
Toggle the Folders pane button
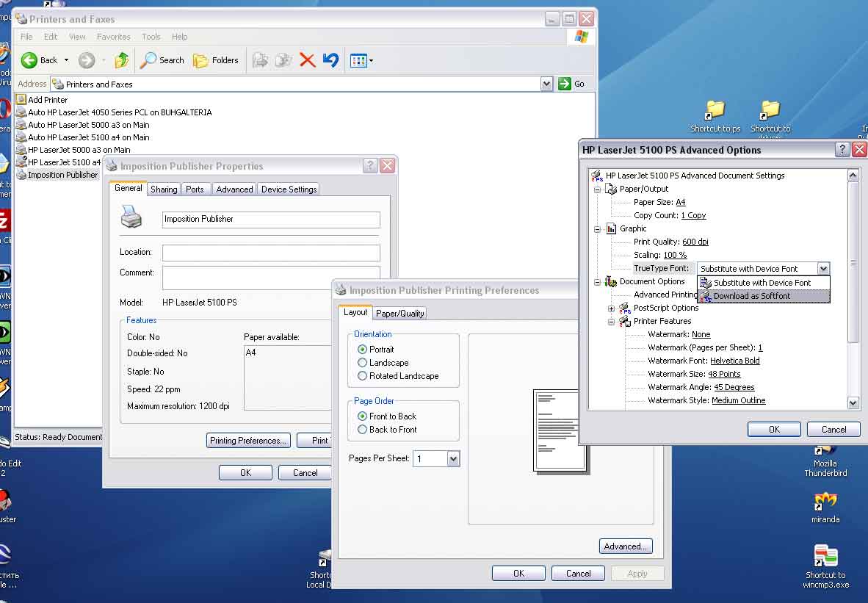click(216, 59)
